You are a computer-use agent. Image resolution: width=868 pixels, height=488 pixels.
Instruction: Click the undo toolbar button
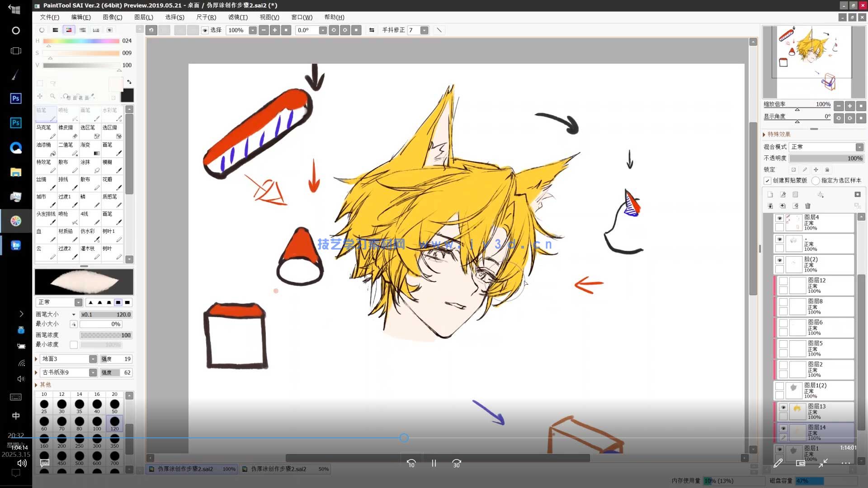tap(151, 30)
